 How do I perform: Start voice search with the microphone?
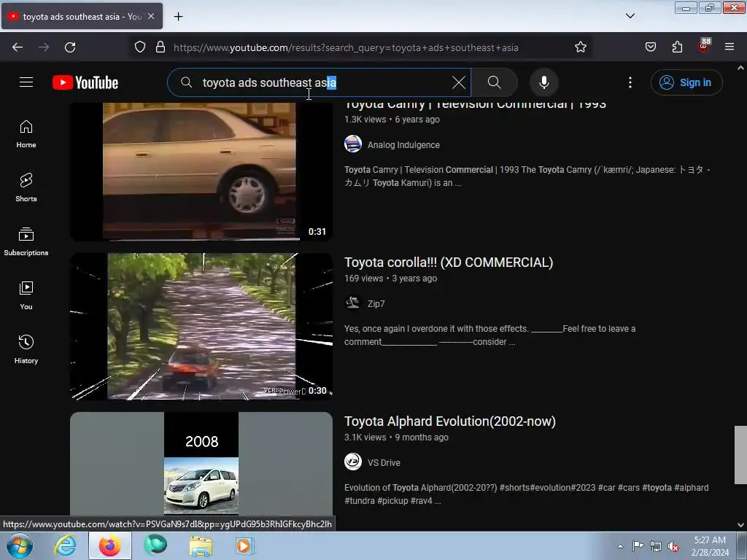point(544,82)
